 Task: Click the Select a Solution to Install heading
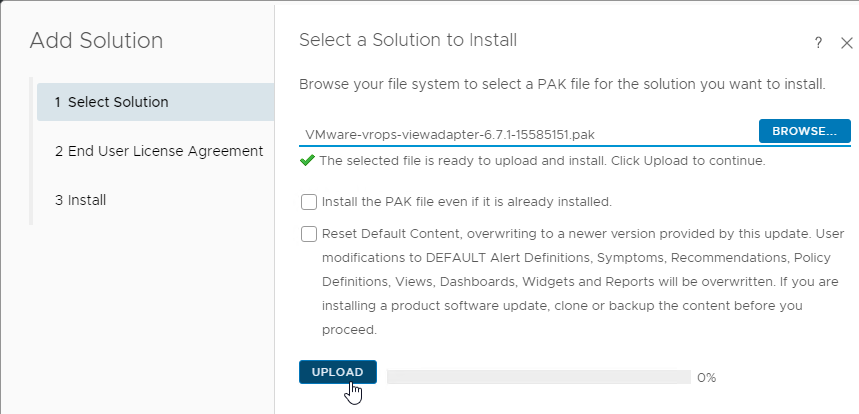click(408, 40)
